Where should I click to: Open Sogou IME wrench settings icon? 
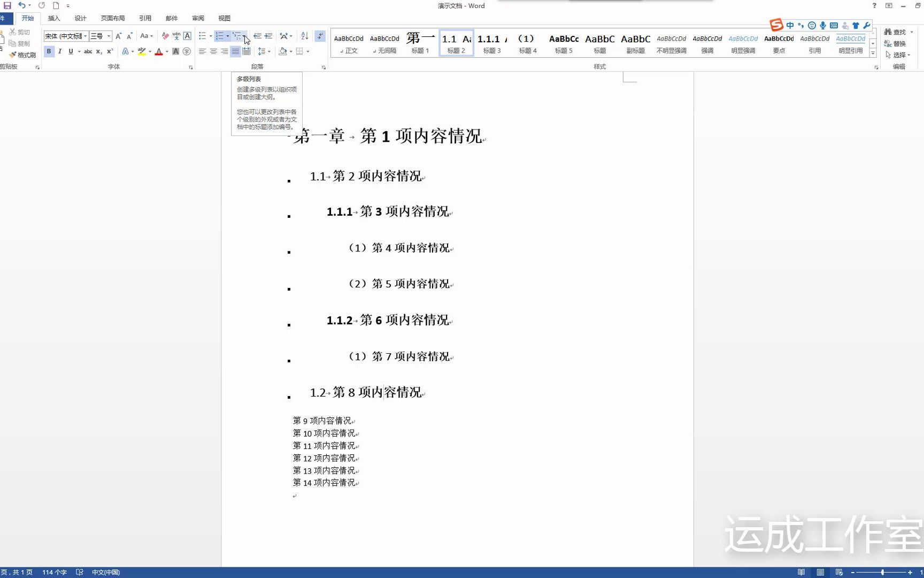point(867,25)
